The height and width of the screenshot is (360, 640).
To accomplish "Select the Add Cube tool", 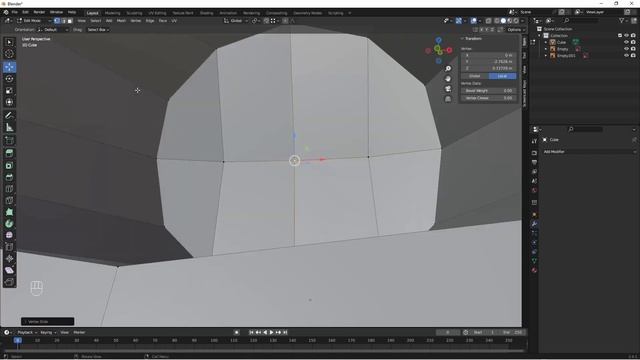I will coord(9,141).
